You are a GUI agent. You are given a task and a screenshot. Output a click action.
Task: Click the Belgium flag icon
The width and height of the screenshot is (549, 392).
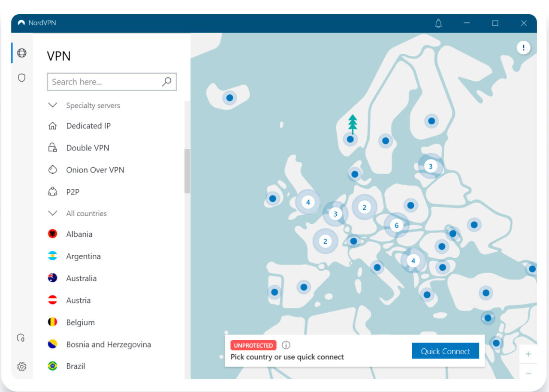coord(52,322)
